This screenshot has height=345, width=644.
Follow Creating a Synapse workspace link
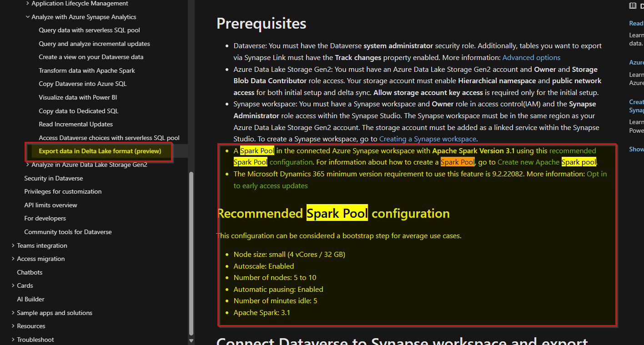pos(428,139)
